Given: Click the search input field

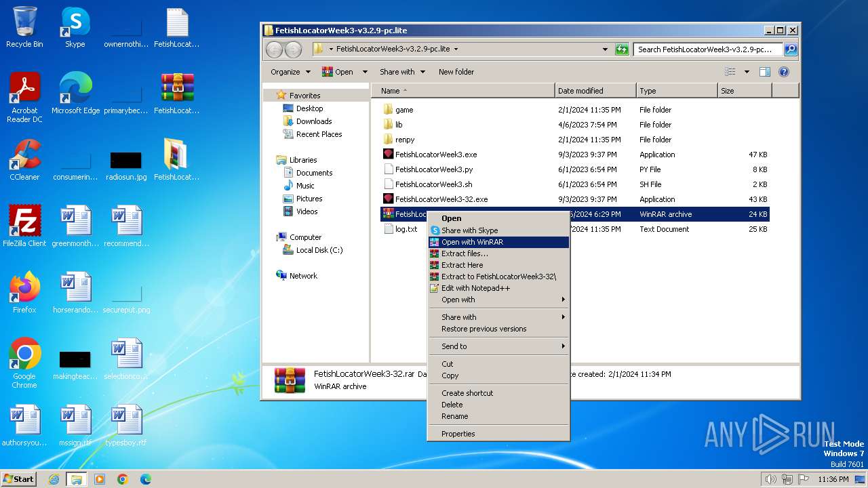Looking at the screenshot, I should (x=709, y=49).
